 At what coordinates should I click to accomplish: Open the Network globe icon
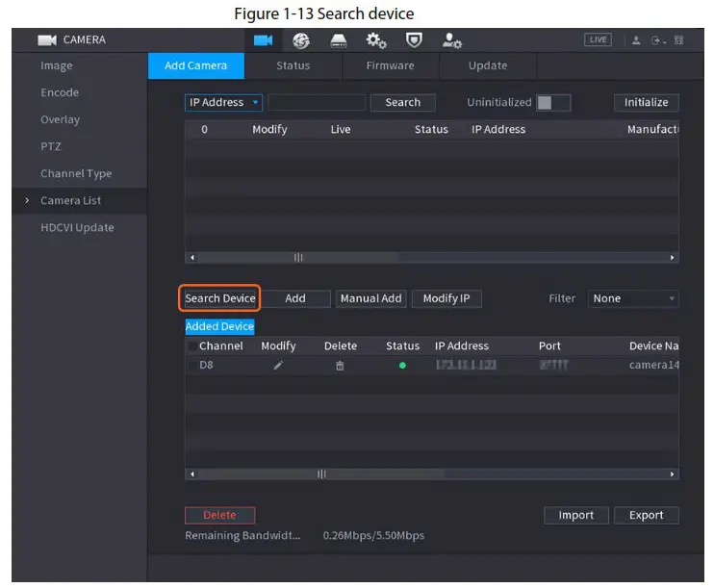[301, 40]
